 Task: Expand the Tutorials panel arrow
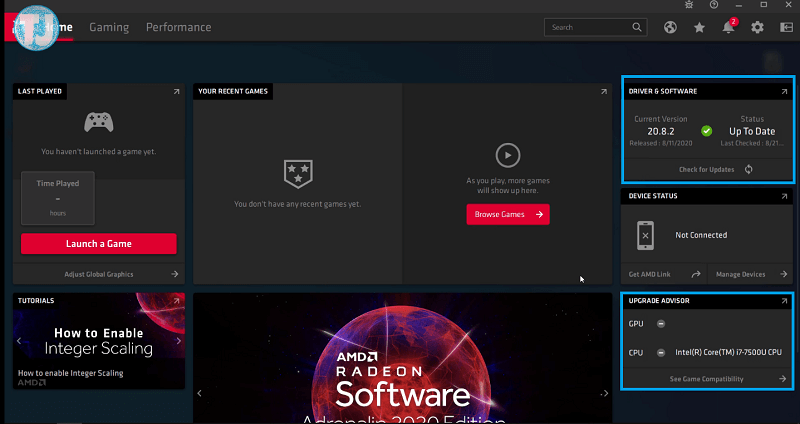(x=177, y=301)
